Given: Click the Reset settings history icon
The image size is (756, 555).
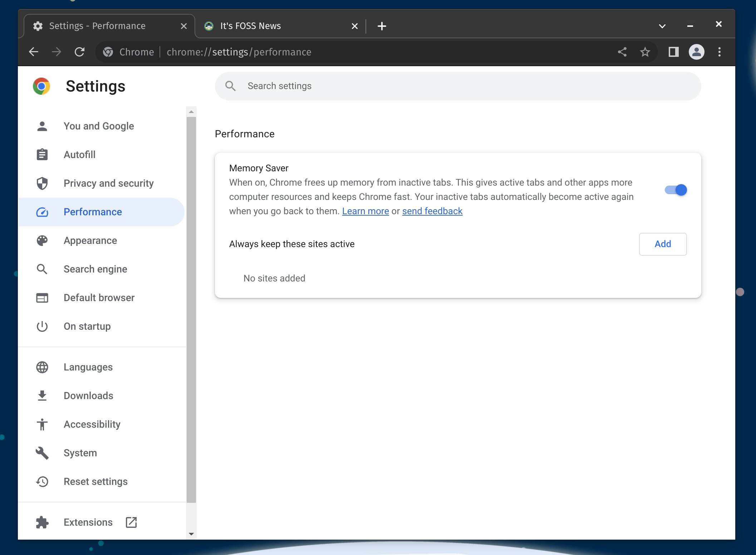Looking at the screenshot, I should click(x=42, y=481).
